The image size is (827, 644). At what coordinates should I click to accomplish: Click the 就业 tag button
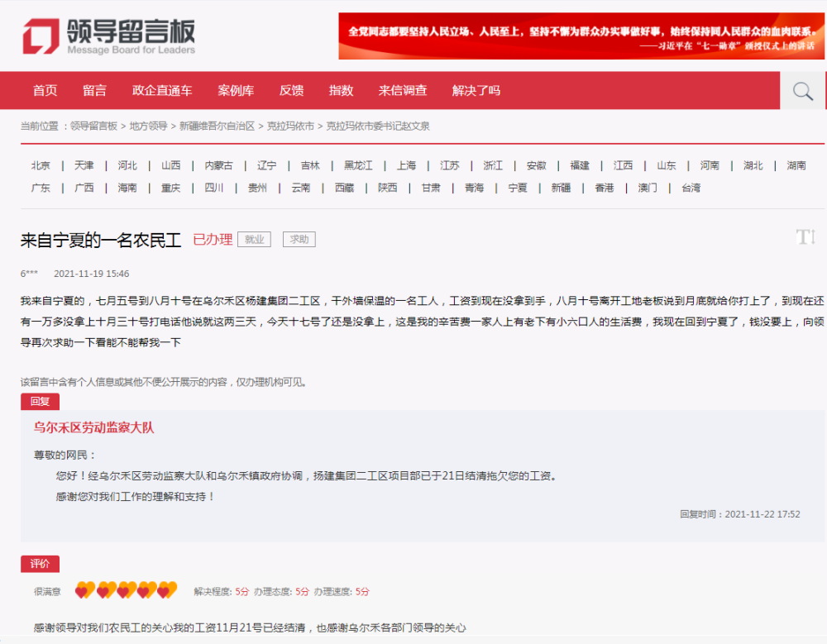pos(254,240)
